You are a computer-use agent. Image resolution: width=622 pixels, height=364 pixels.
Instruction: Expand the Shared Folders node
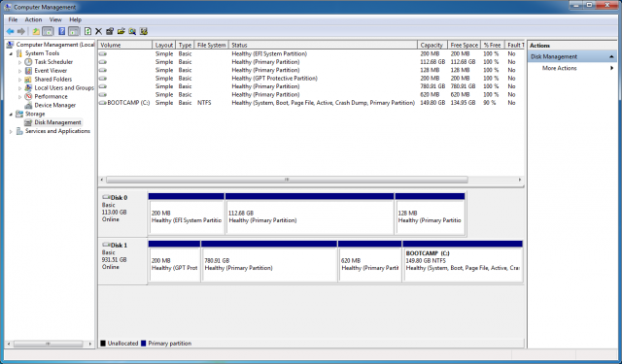pos(19,80)
